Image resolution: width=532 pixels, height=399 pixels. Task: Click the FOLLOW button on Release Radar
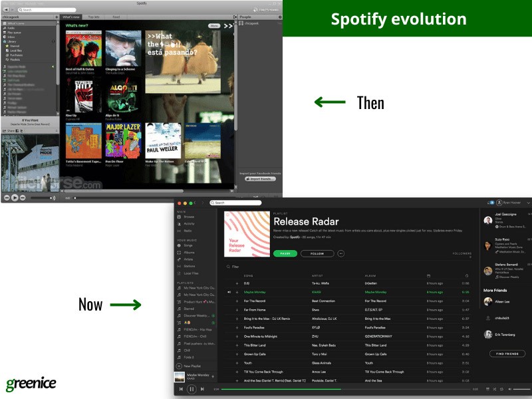tap(317, 253)
